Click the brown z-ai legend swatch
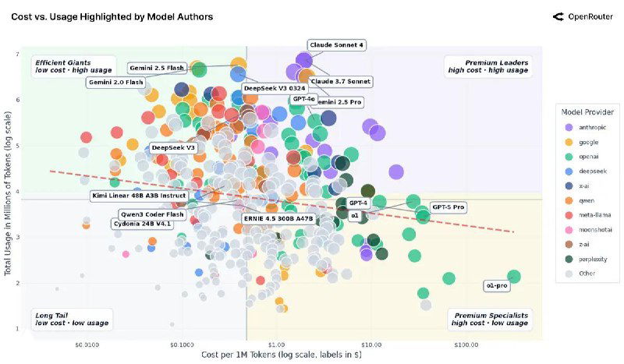 pyautogui.click(x=570, y=244)
